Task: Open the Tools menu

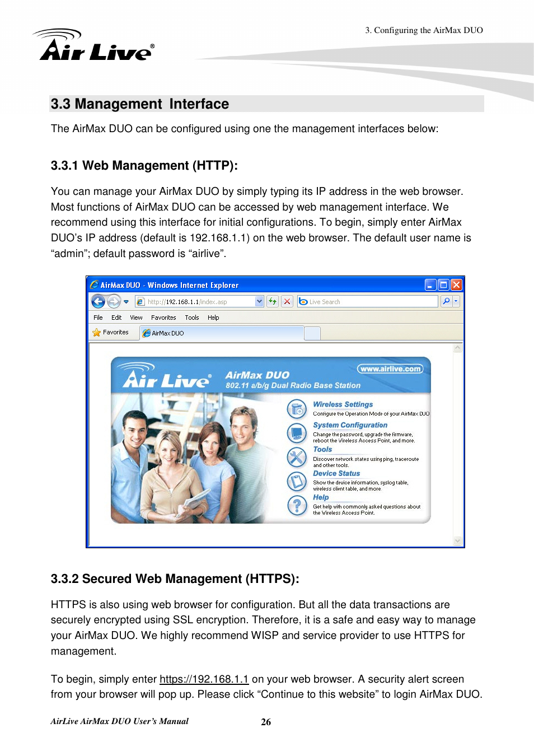Action: (x=192, y=318)
